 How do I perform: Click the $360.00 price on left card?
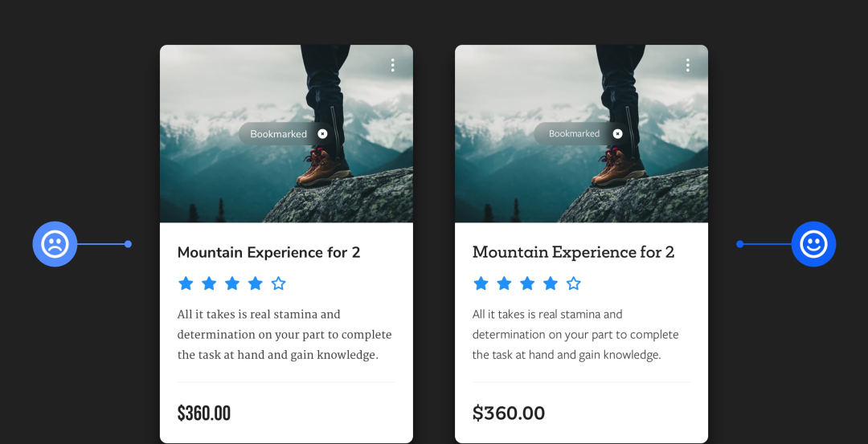(x=203, y=413)
